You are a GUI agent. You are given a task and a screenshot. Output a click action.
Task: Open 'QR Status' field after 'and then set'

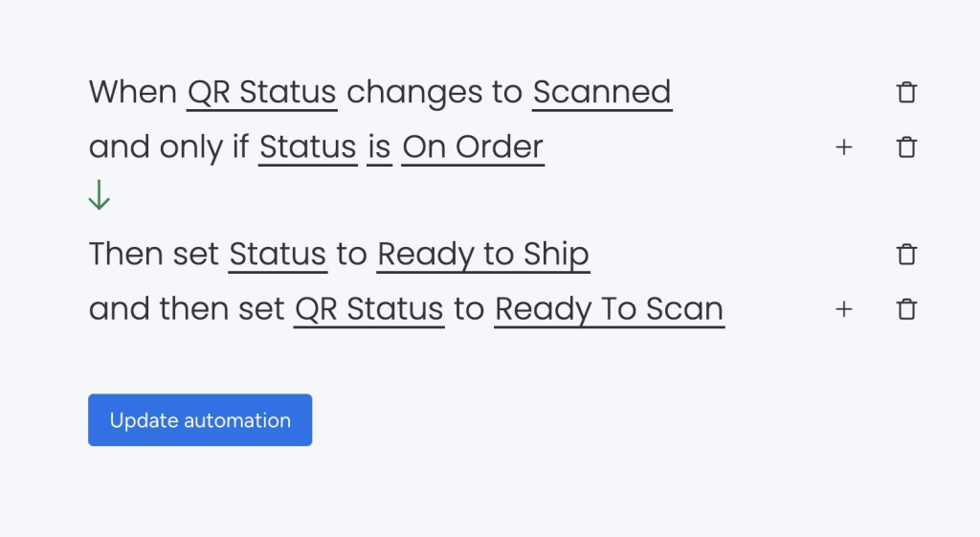tap(368, 309)
